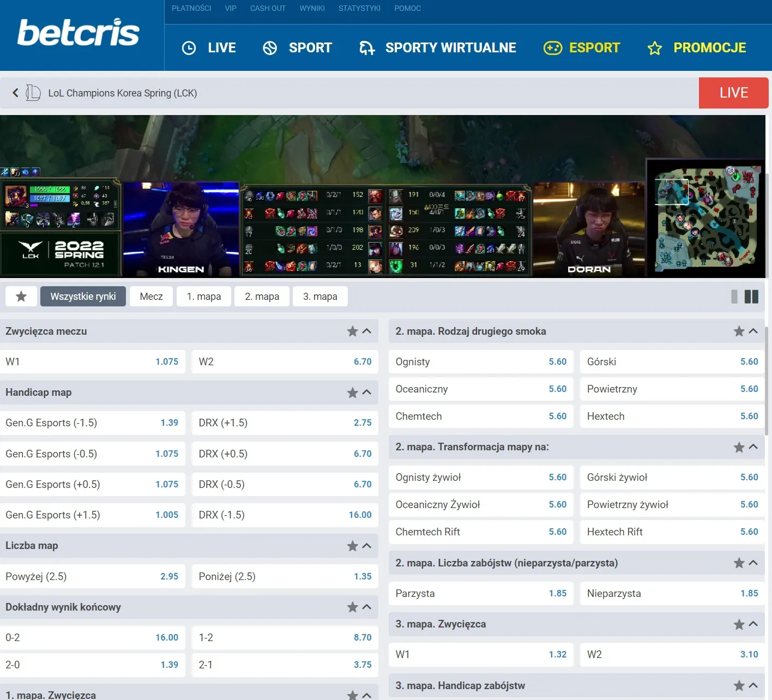
Task: Favorite the 2. mapa Rodzaj drugiego smoka market
Action: coord(739,331)
